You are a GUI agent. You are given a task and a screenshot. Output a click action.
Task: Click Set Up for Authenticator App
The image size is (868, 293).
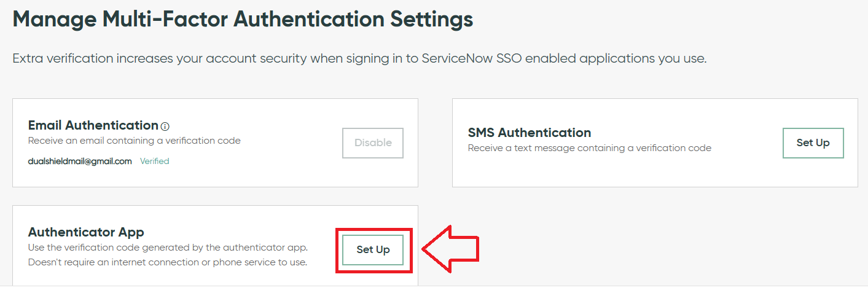(x=373, y=250)
